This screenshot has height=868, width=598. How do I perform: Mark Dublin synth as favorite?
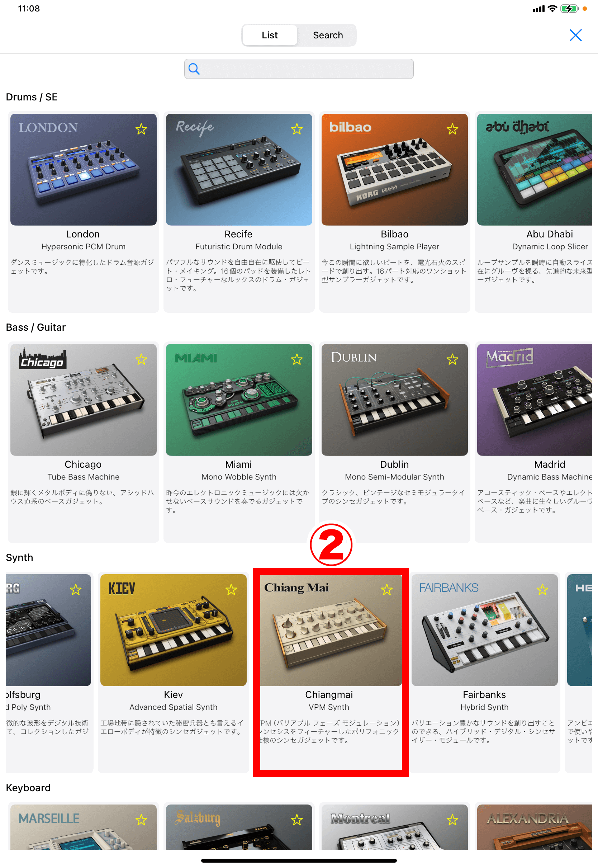(x=452, y=360)
